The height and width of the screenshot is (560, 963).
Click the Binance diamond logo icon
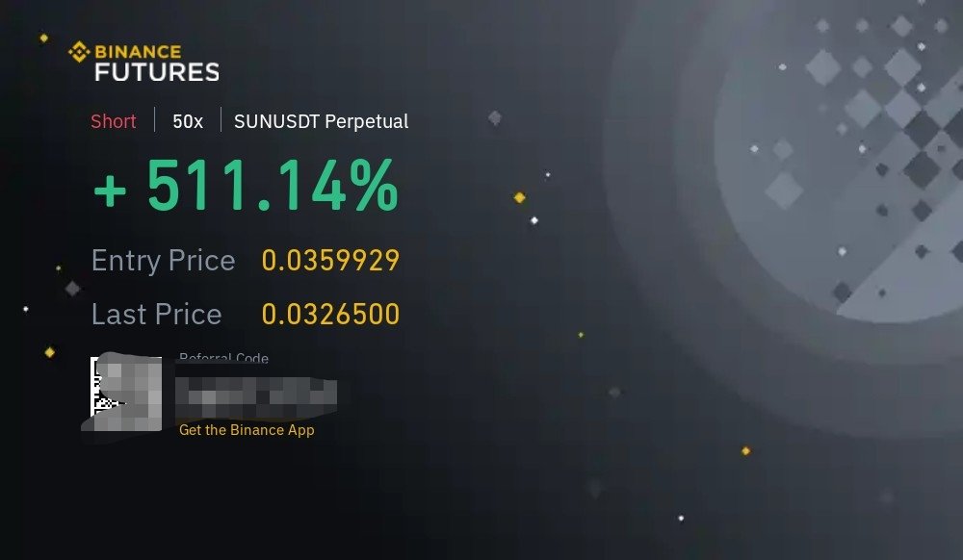[x=79, y=52]
